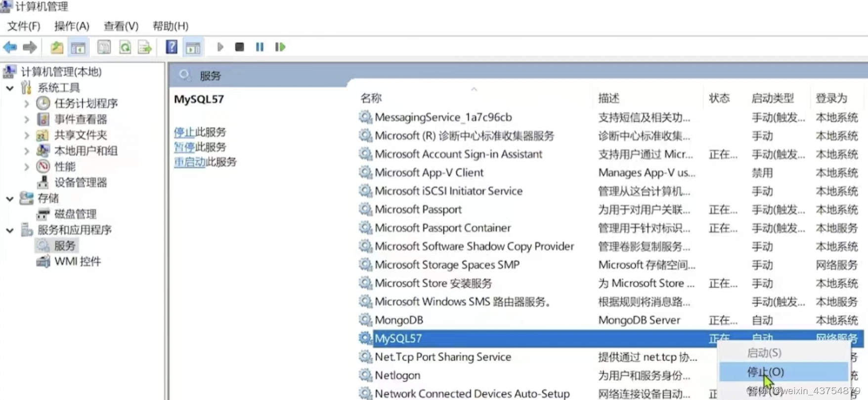Select the WMI 控件 icon
Image resolution: width=868 pixels, height=400 pixels.
(x=43, y=261)
